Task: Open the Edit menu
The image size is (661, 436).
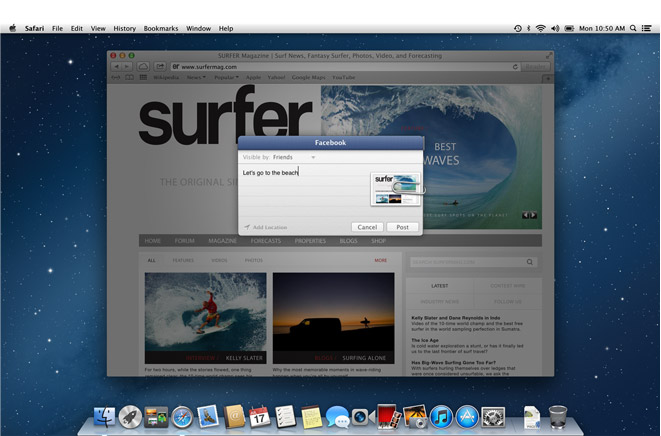Action: (x=77, y=28)
